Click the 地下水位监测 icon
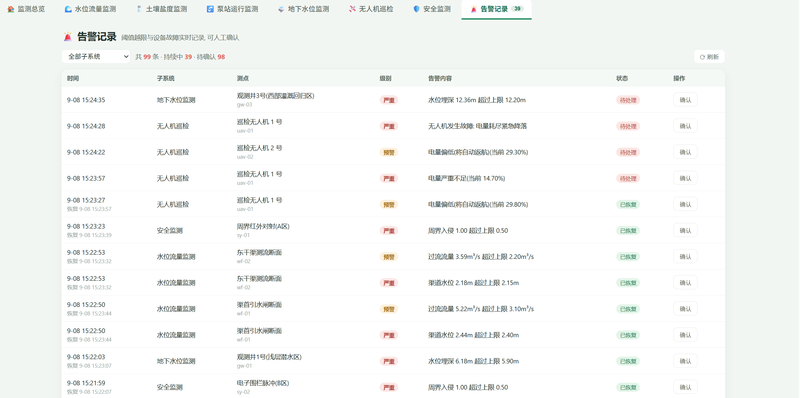Viewport: 800px width, 398px height. [x=281, y=9]
